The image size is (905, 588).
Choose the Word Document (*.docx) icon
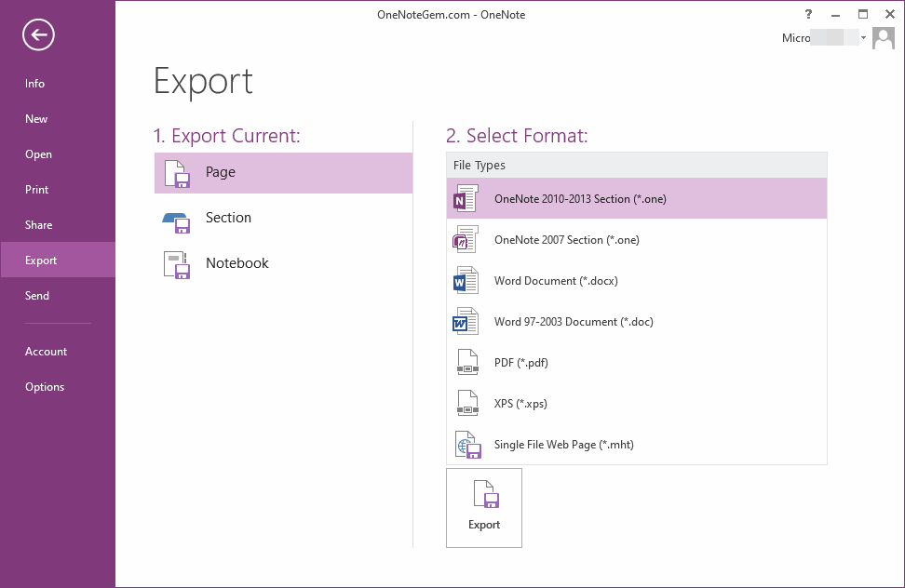[466, 280]
